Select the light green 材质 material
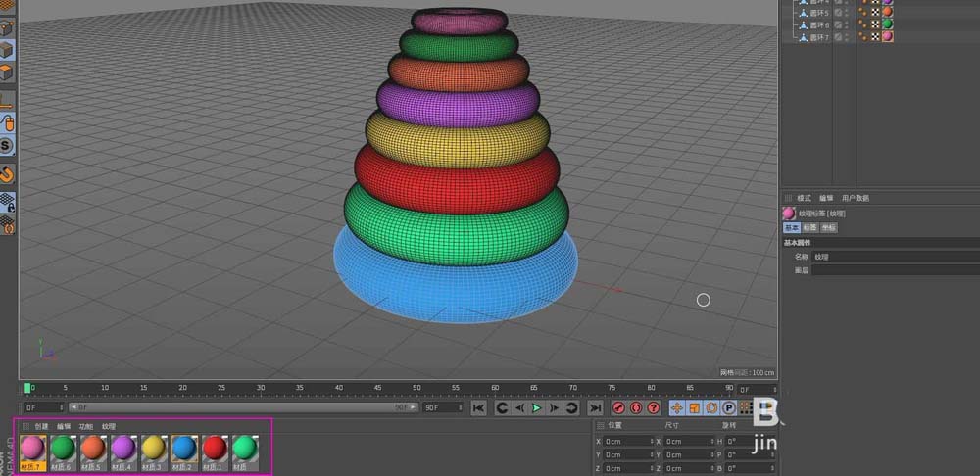The height and width of the screenshot is (476, 980). pyautogui.click(x=245, y=452)
